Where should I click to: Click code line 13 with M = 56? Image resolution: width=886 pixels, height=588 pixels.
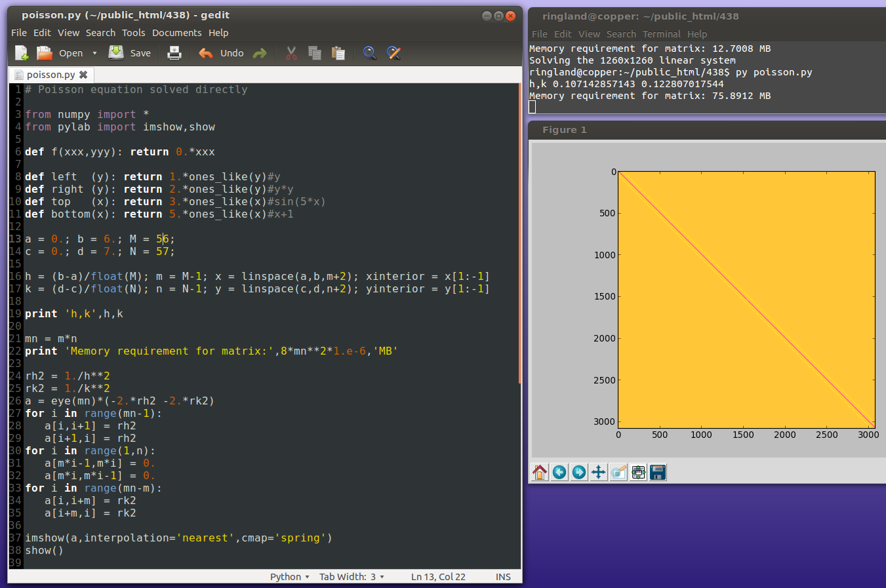point(100,239)
